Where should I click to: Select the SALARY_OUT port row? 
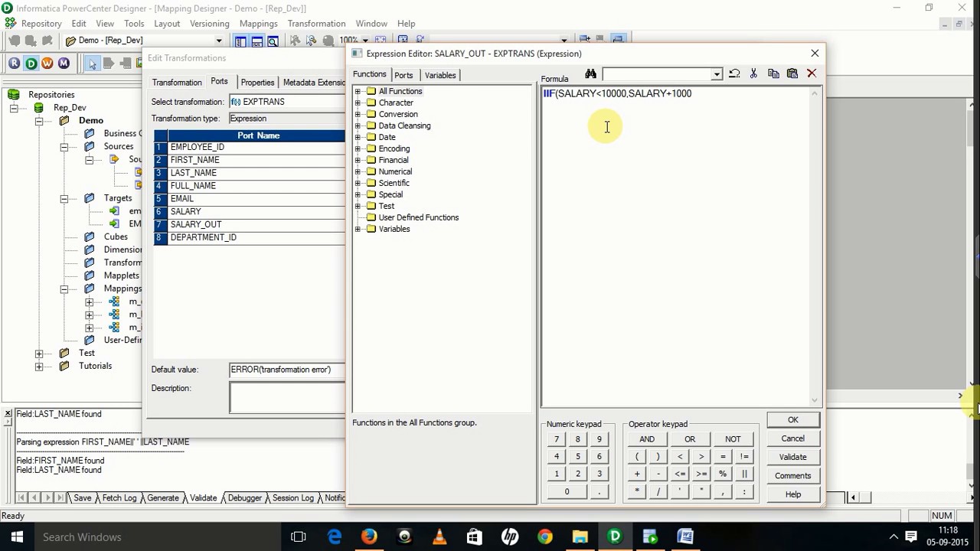click(x=249, y=224)
